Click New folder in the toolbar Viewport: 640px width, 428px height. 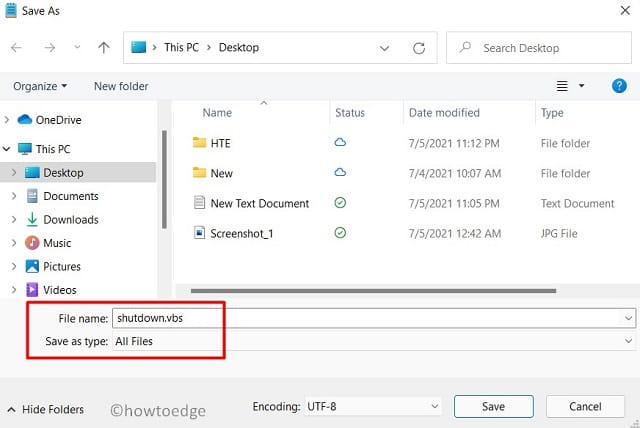pos(121,86)
